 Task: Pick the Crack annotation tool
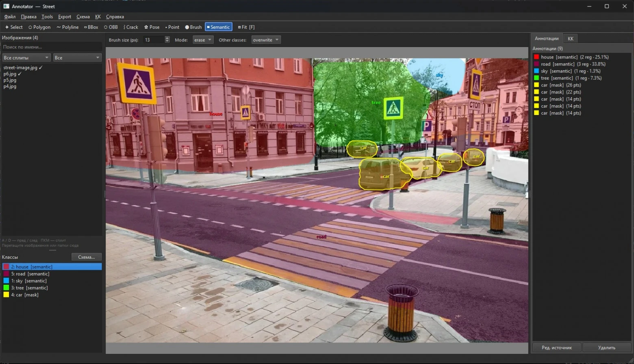pos(131,27)
